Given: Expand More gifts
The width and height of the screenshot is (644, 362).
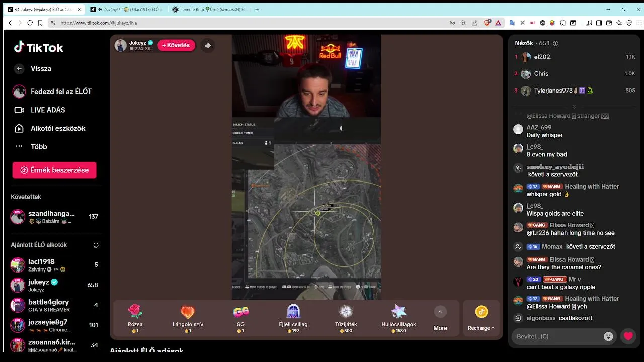Looking at the screenshot, I should (x=440, y=319).
